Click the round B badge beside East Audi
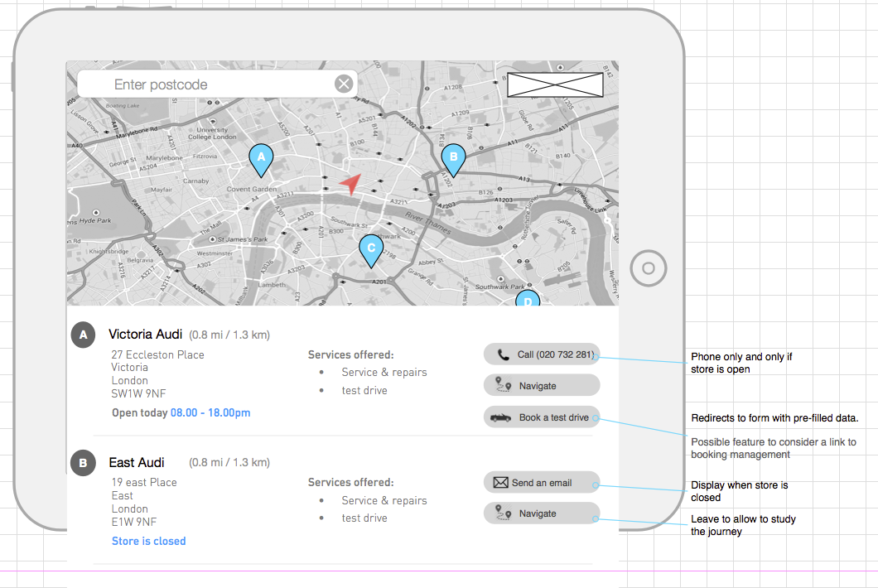The image size is (878, 588). click(x=84, y=463)
